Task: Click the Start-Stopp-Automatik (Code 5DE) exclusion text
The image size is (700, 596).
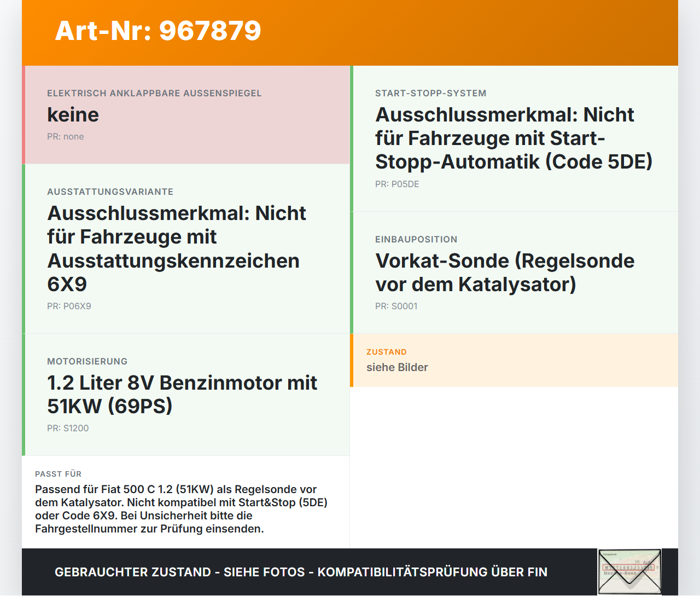Action: (514, 138)
